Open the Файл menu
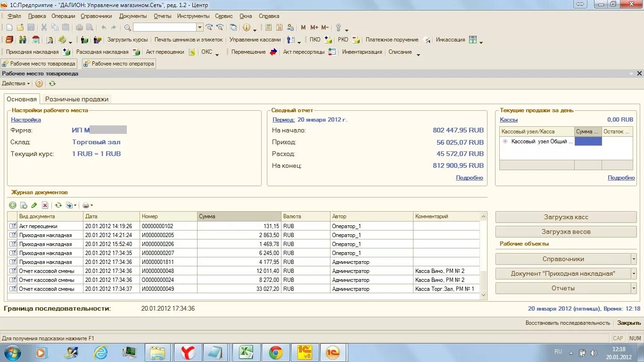This screenshot has width=644, height=362. pyautogui.click(x=14, y=16)
